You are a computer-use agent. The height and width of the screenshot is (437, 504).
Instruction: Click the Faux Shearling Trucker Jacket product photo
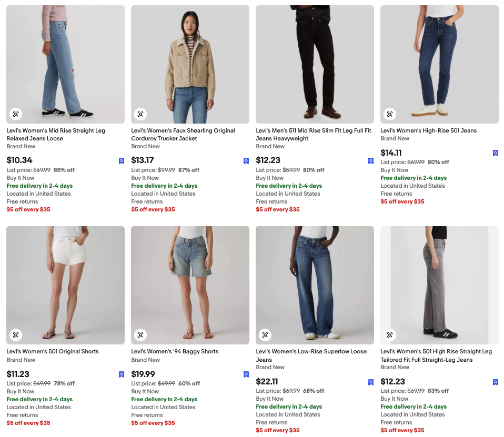[190, 64]
